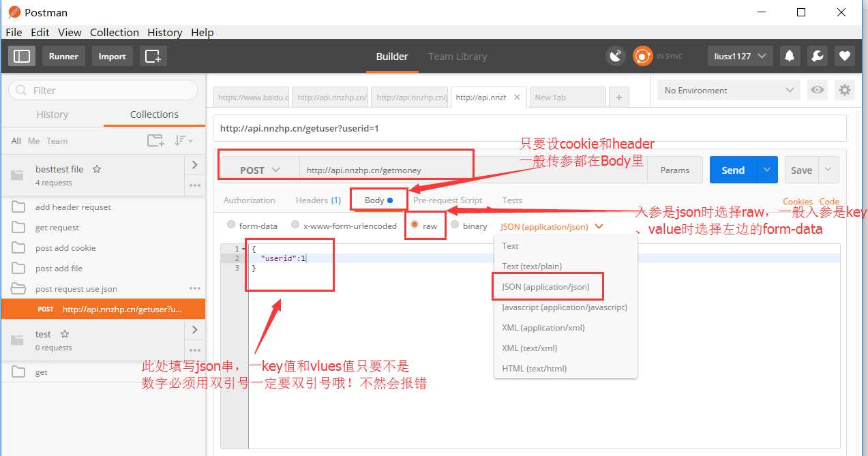Screen dimensions: 868x456
Task: Open the Cookies link
Action: tap(797, 202)
